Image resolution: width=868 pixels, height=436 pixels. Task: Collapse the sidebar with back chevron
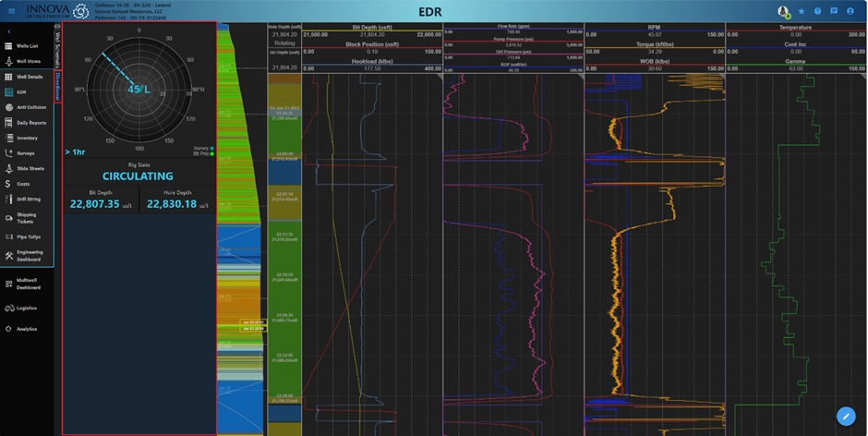[x=8, y=32]
